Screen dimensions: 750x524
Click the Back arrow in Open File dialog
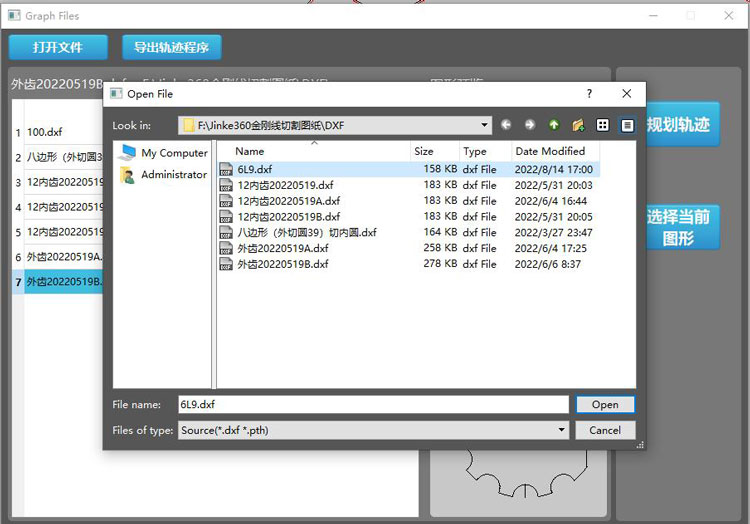[x=506, y=125]
